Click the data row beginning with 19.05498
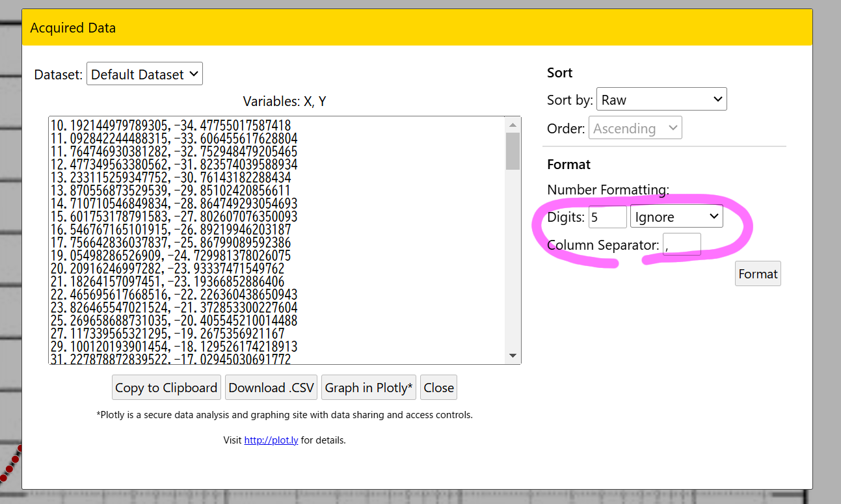Screen dimensions: 841x504 170,256
